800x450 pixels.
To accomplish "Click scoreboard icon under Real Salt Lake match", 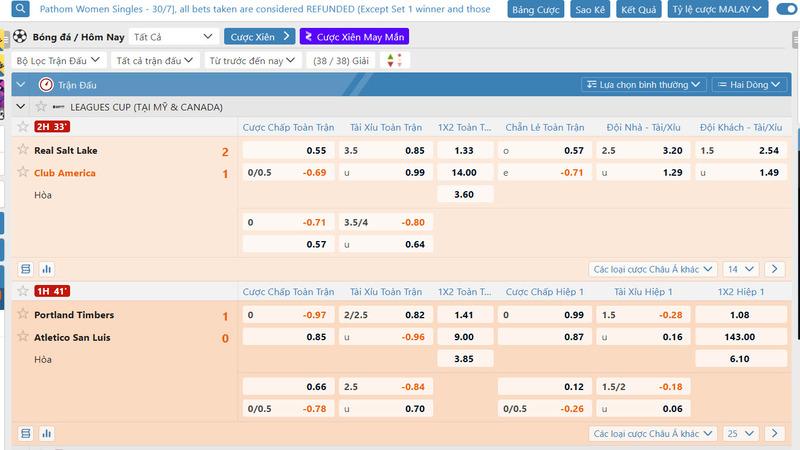I will coord(26,269).
